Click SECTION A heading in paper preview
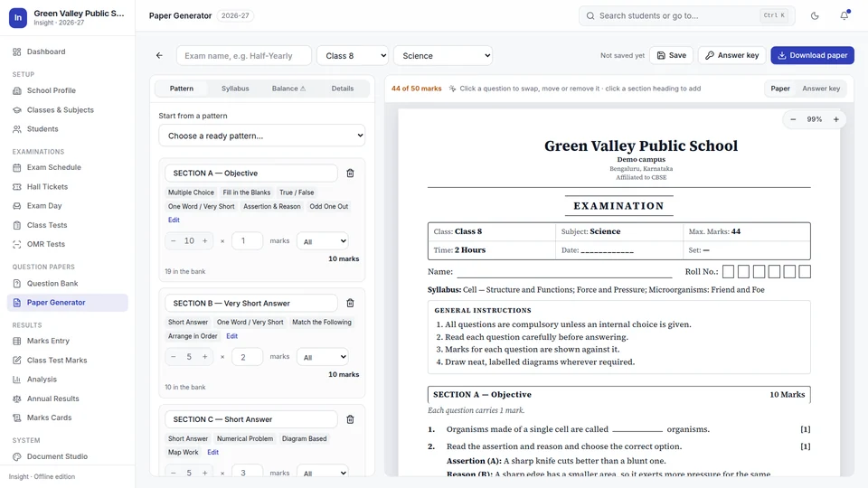The image size is (868, 488). coord(618,395)
